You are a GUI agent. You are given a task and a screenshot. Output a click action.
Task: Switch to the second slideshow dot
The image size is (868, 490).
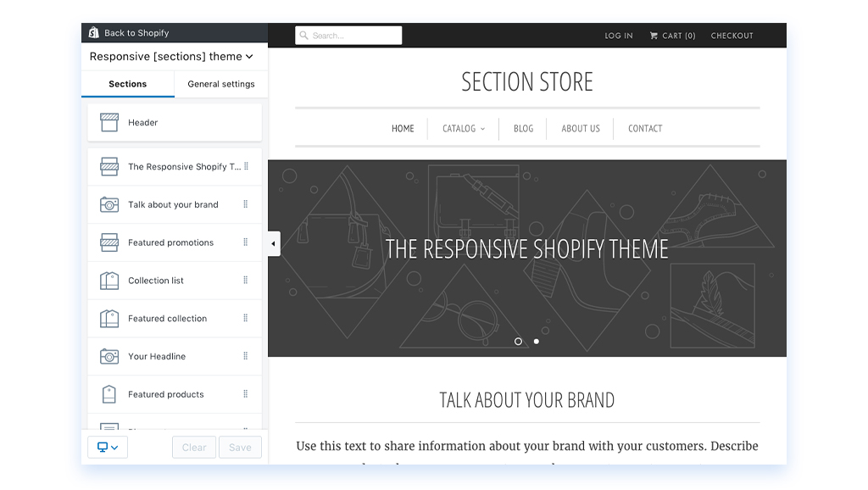tap(537, 342)
